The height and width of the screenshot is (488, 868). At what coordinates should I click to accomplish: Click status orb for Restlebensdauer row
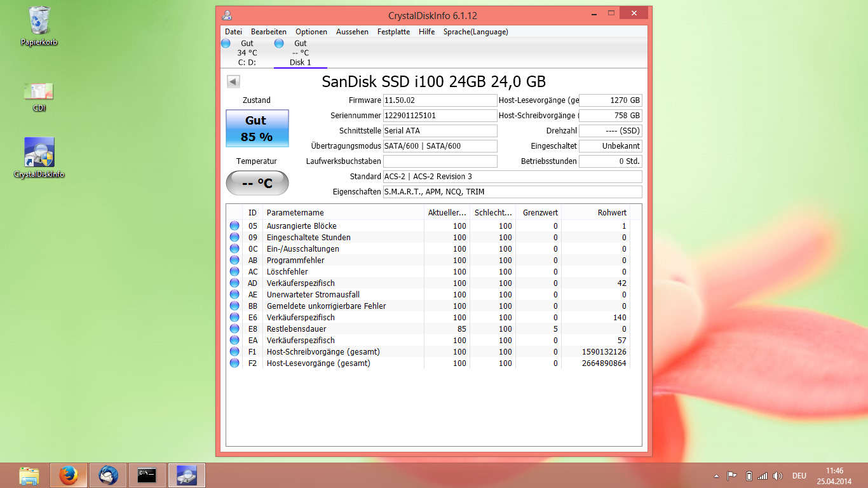coord(234,329)
